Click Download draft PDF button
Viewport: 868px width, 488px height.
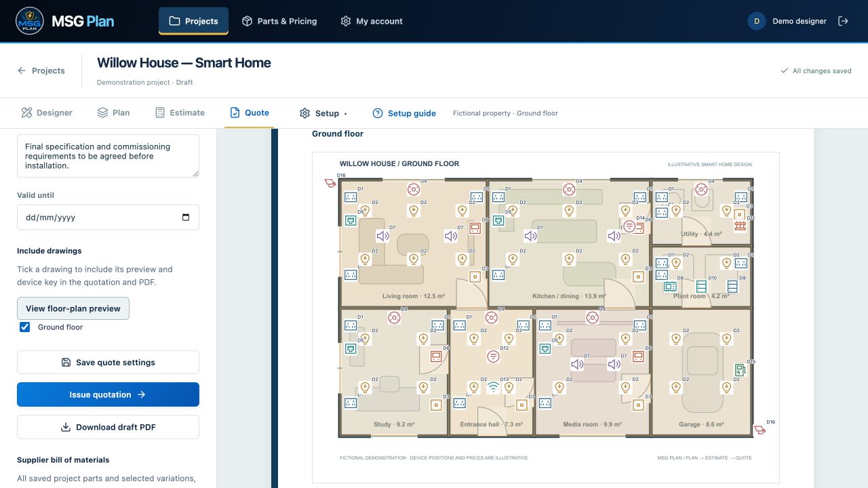tap(108, 427)
